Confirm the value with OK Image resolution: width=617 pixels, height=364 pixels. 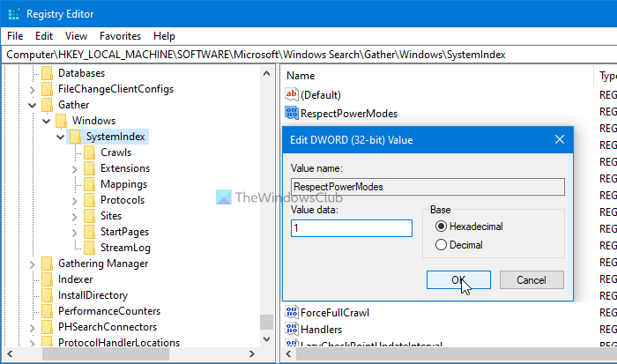click(457, 279)
